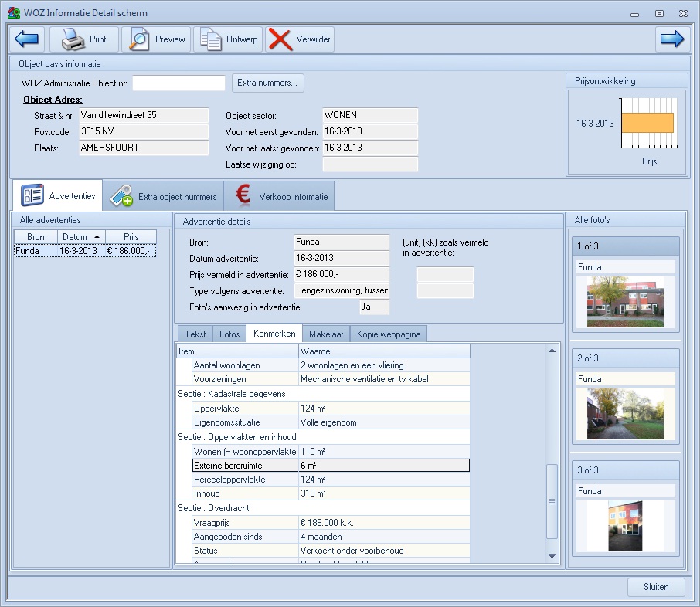Switch to the Makelaar tab
700x607 pixels.
pos(326,334)
